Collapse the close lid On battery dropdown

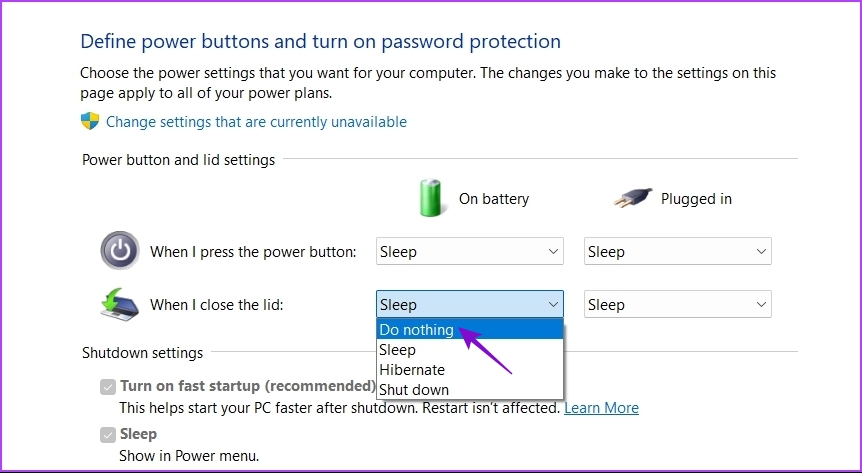click(469, 304)
